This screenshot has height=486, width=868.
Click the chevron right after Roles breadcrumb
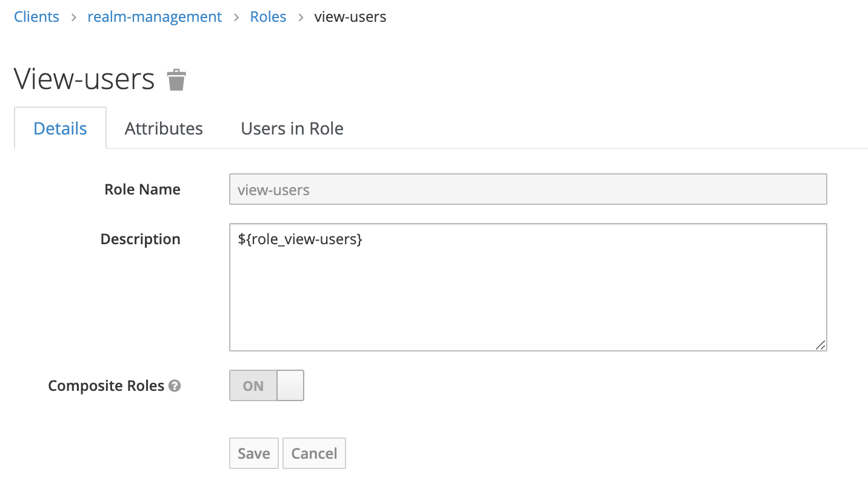tap(300, 17)
